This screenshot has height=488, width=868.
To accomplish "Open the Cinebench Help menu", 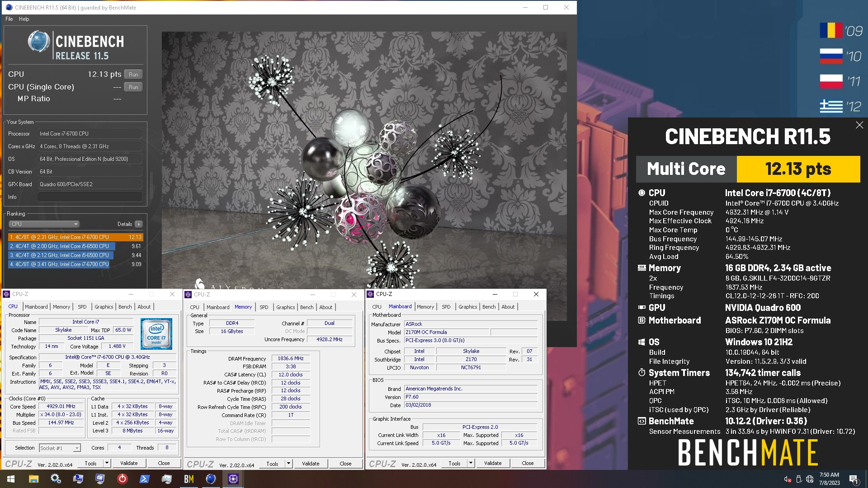I will point(24,19).
